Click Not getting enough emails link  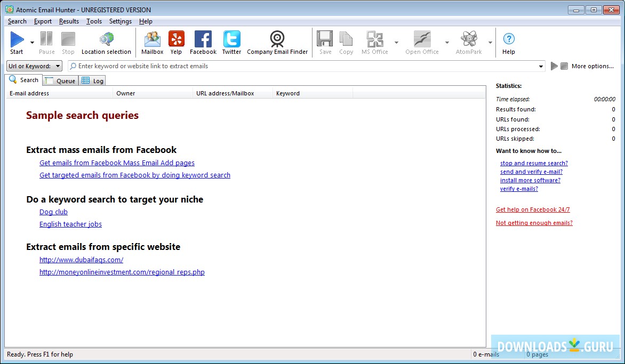coord(534,223)
